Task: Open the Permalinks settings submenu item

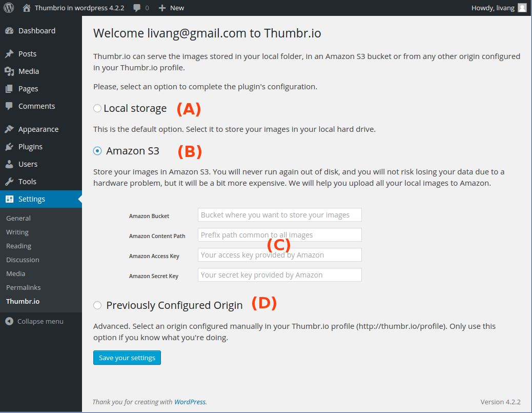Action: point(24,287)
